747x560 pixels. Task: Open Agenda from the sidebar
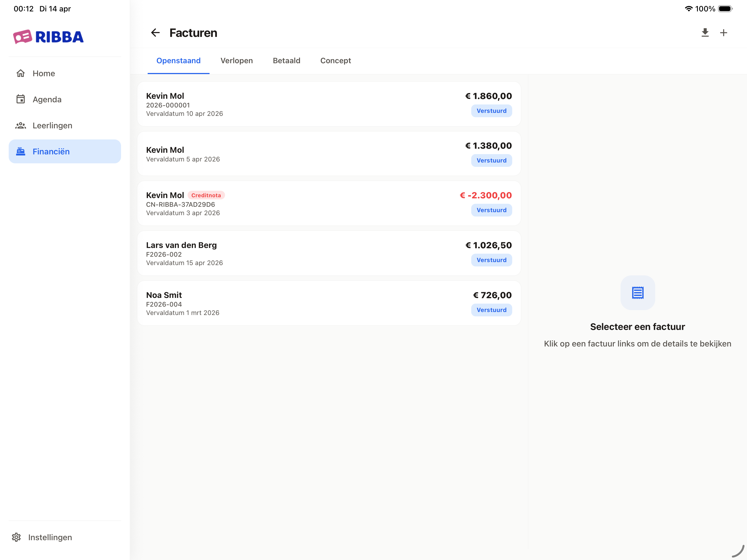point(65,99)
